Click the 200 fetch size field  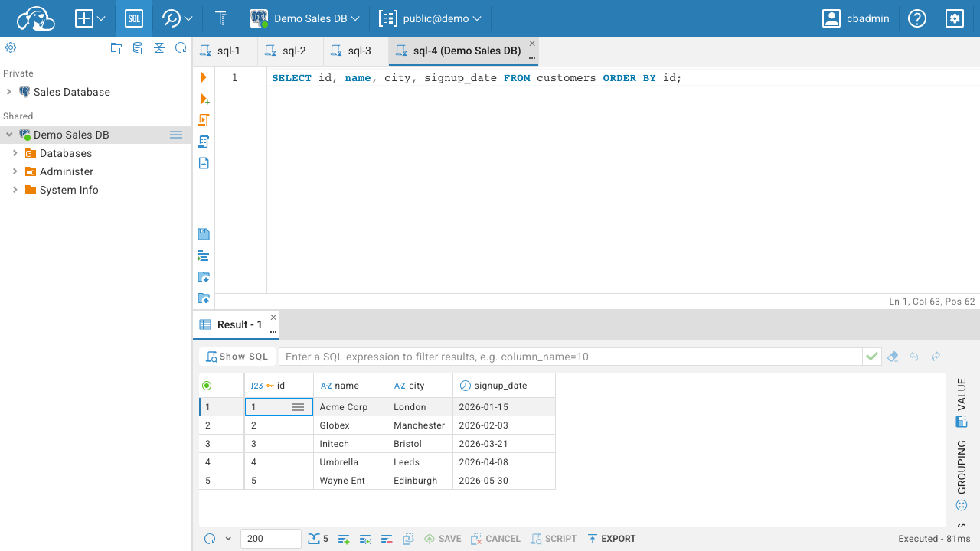point(270,539)
